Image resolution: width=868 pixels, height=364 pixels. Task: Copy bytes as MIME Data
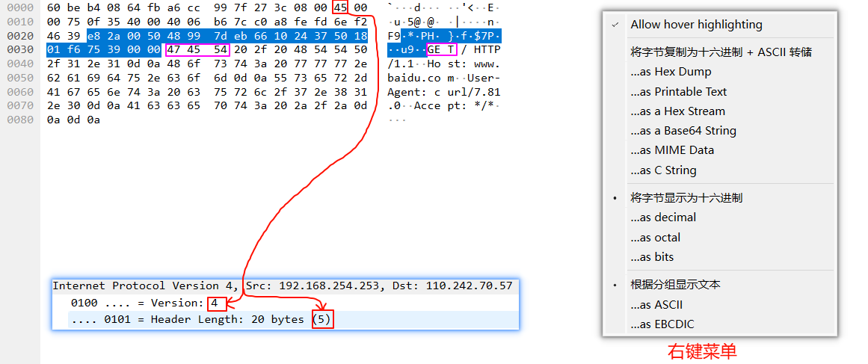coord(671,150)
